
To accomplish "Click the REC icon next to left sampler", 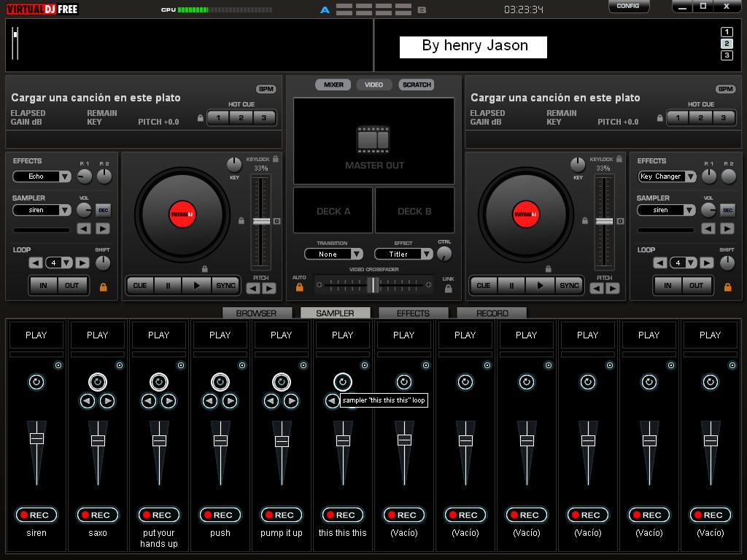I will (x=102, y=210).
